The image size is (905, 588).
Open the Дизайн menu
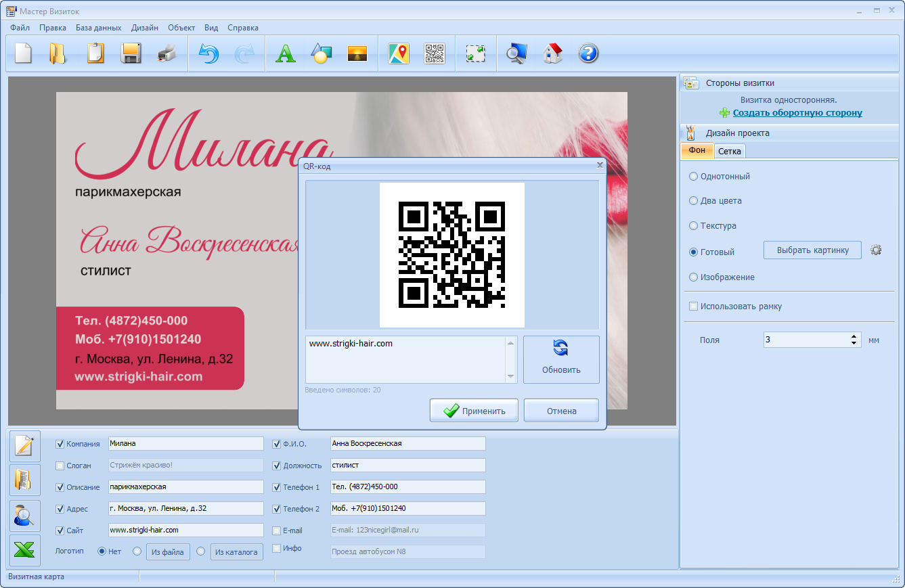tap(145, 28)
